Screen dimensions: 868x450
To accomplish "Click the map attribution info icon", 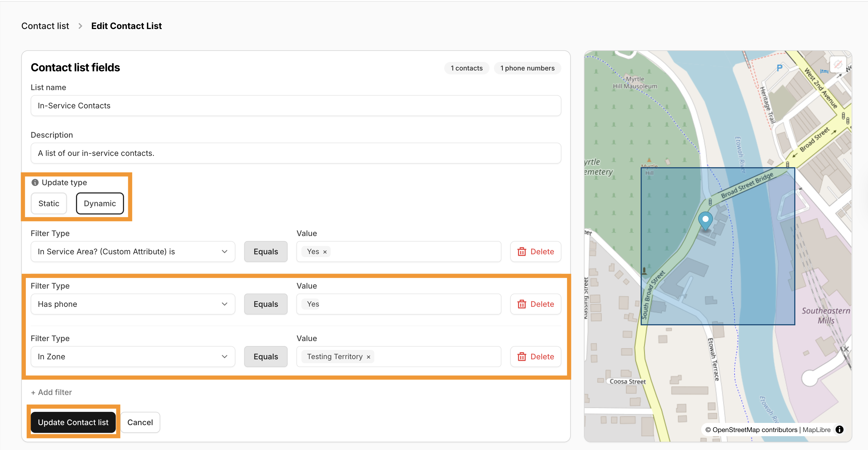I will click(839, 430).
